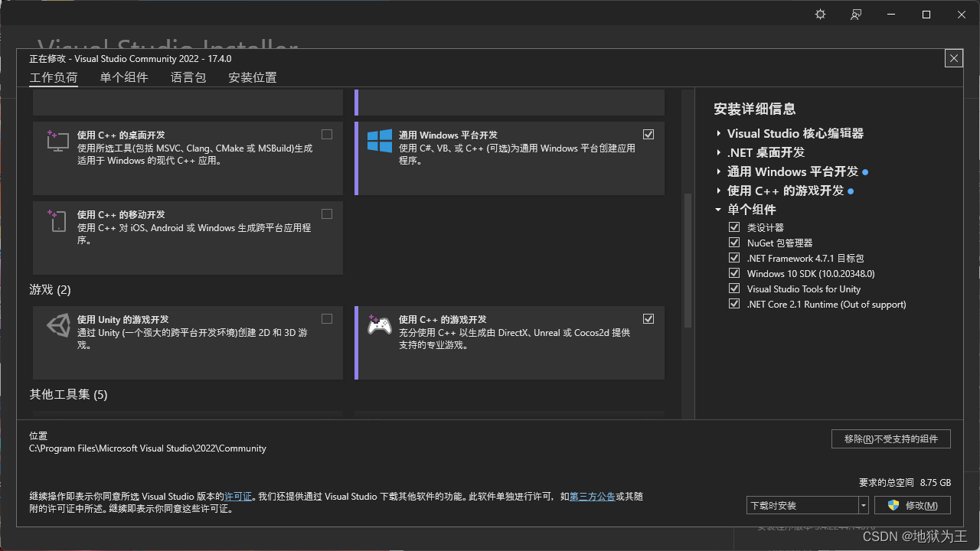This screenshot has height=551, width=980.
Task: Click the shield icon on the 修改 button
Action: pos(893,505)
